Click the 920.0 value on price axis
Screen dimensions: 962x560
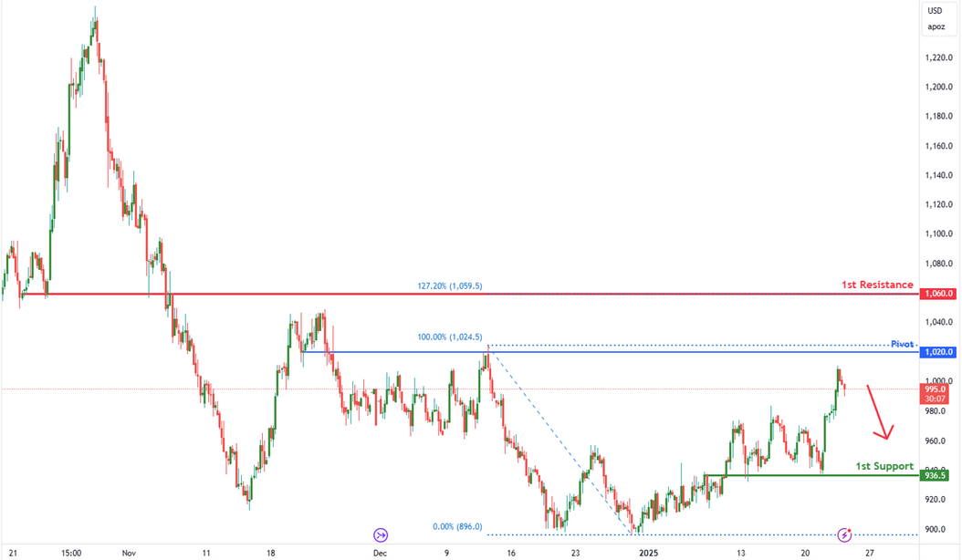(x=935, y=500)
